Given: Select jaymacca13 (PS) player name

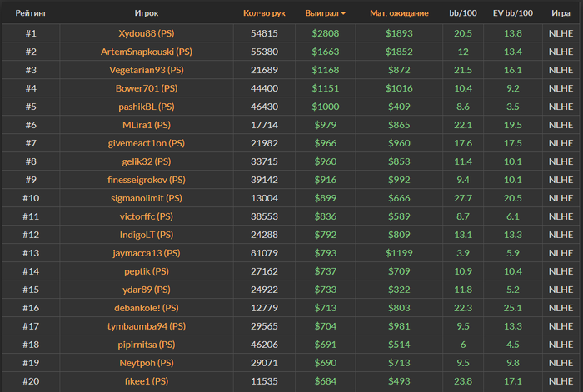Looking at the screenshot, I should [147, 253].
